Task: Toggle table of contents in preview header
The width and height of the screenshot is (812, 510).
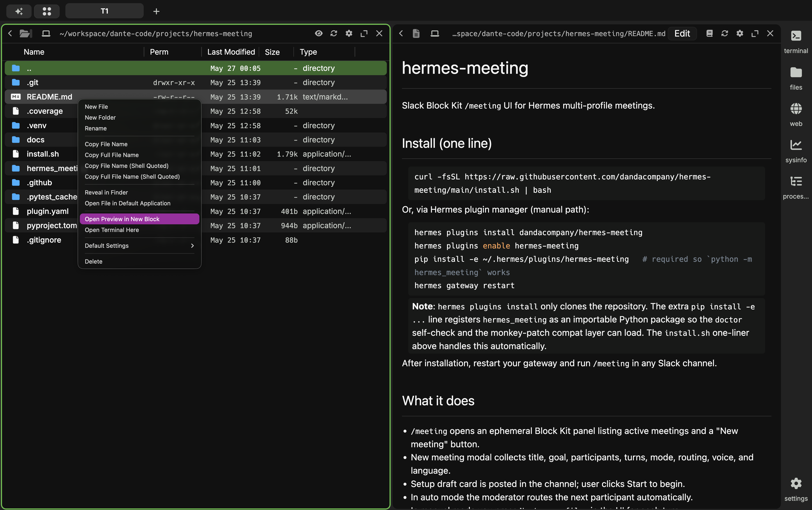Action: (710, 33)
